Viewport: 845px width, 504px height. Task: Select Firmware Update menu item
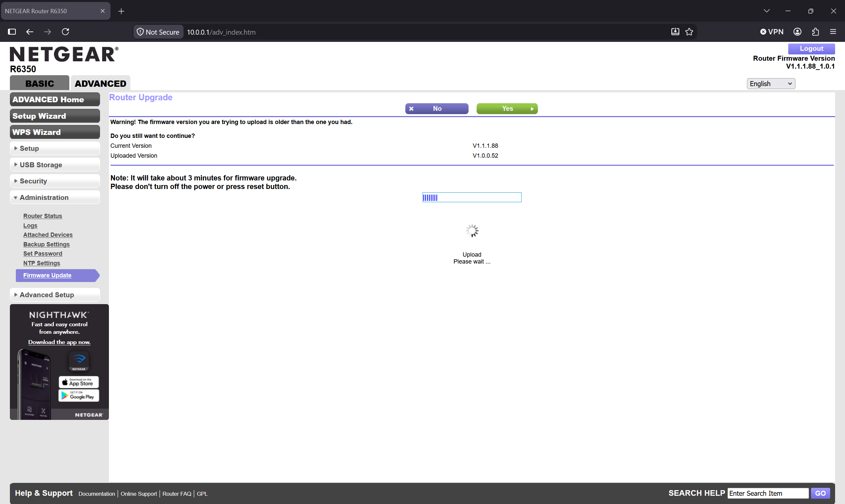click(57, 275)
